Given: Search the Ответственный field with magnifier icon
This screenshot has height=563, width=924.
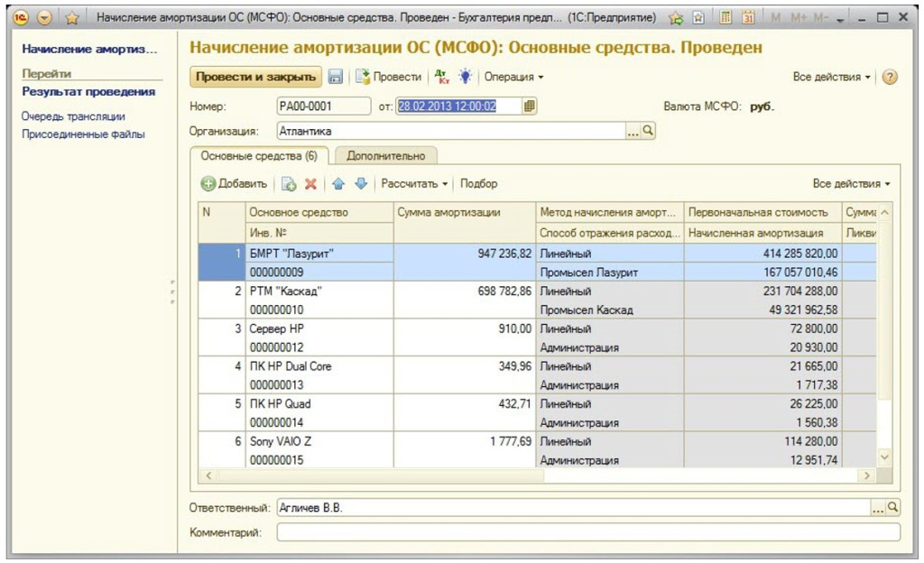Looking at the screenshot, I should click(x=893, y=508).
